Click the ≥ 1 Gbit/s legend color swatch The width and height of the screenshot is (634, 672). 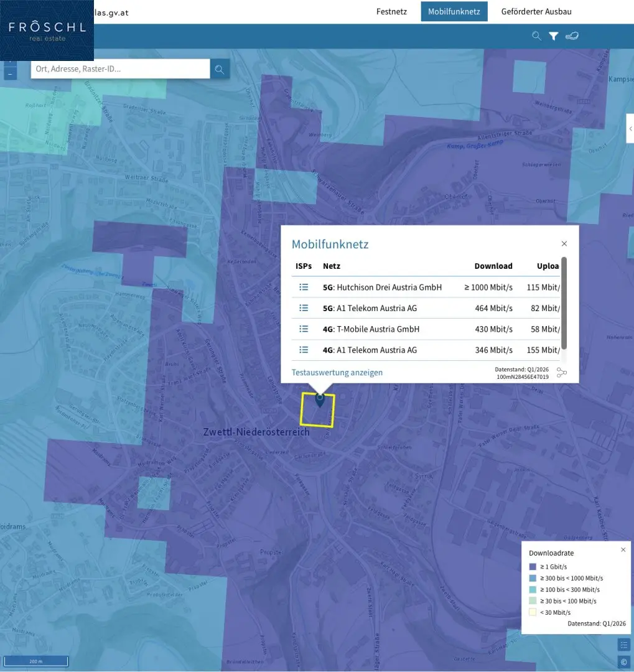coord(533,567)
